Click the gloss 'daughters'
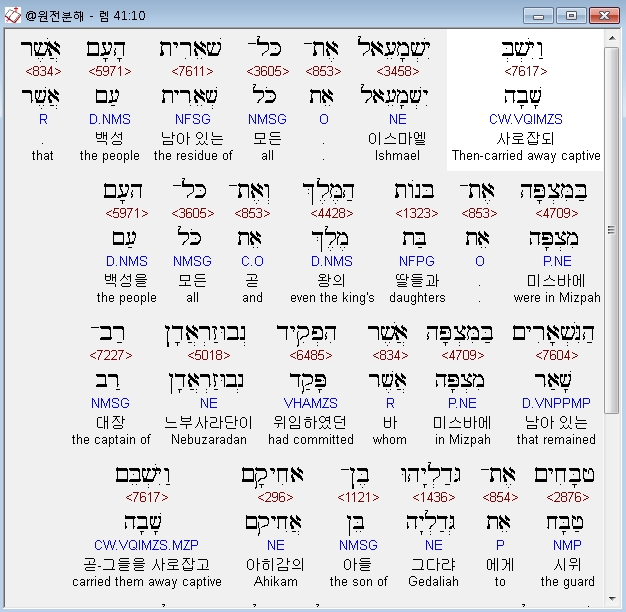The height and width of the screenshot is (612, 626). [x=417, y=298]
